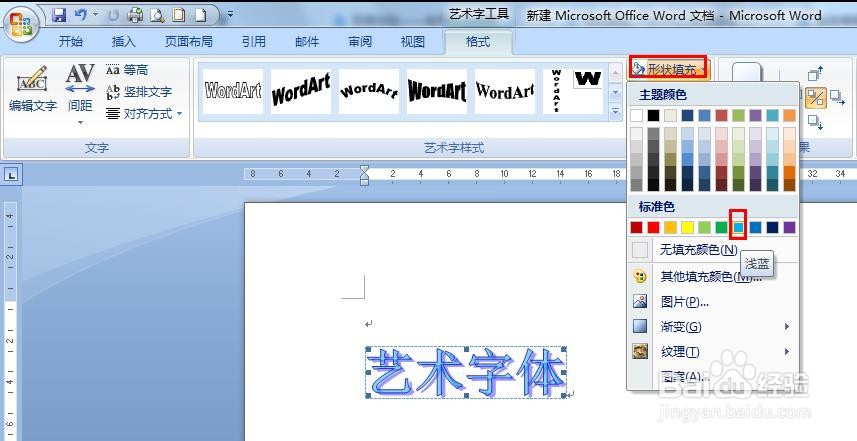The width and height of the screenshot is (857, 441).
Task: Open the 审阅 tab
Action: 360,42
